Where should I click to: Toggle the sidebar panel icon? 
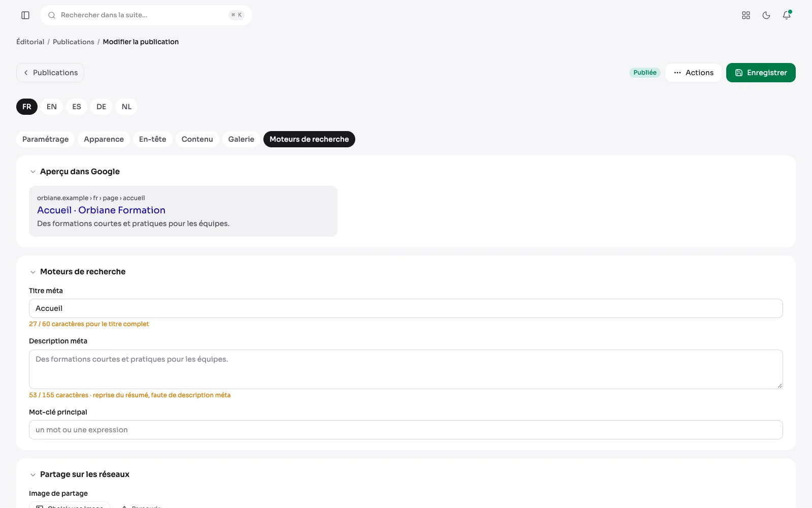[x=25, y=15]
